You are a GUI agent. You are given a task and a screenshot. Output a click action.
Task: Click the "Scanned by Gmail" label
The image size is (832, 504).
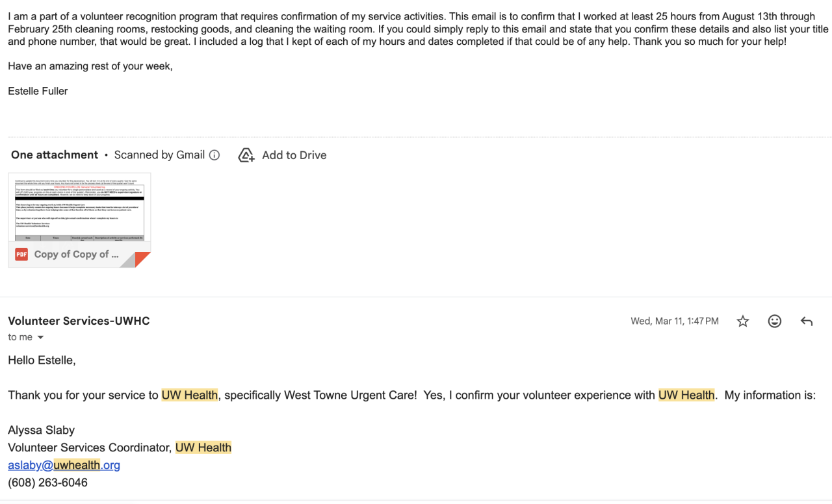[159, 155]
